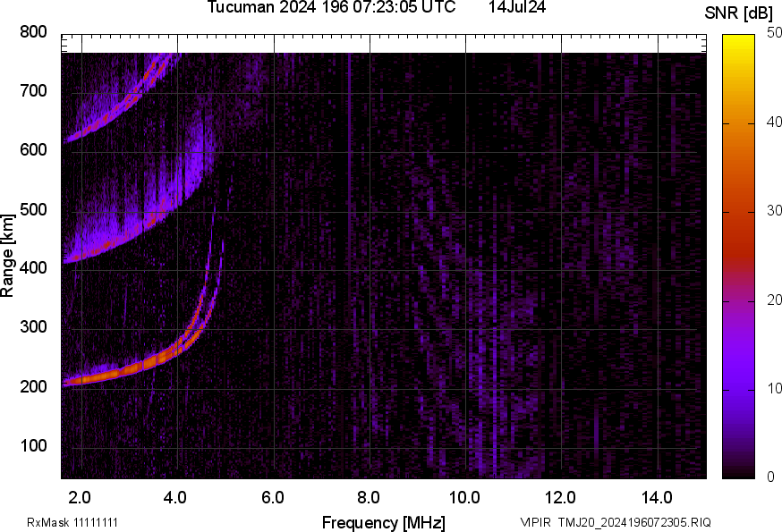Click the range tick label '700'
Image resolution: width=782 pixels, height=532 pixels.
pyautogui.click(x=33, y=91)
